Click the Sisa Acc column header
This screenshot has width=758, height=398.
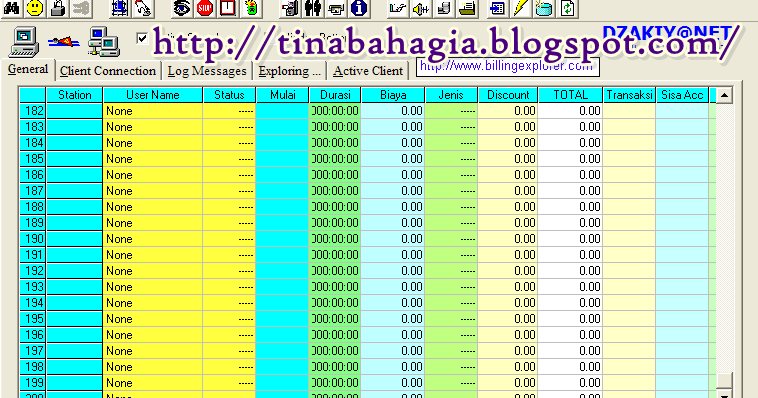[682, 95]
